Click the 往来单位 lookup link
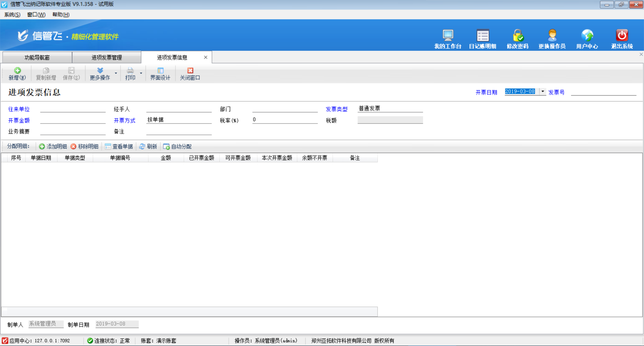Image resolution: width=644 pixels, height=346 pixels. tap(18, 109)
